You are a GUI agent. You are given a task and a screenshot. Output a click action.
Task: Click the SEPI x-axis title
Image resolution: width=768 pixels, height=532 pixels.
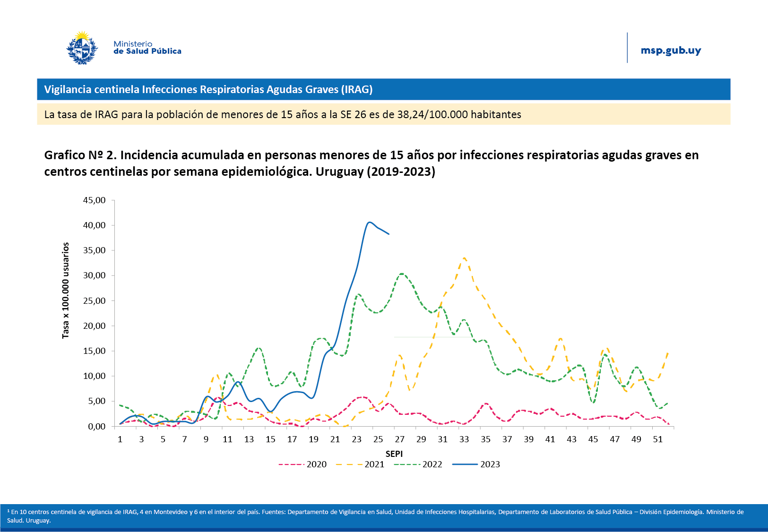pyautogui.click(x=394, y=454)
